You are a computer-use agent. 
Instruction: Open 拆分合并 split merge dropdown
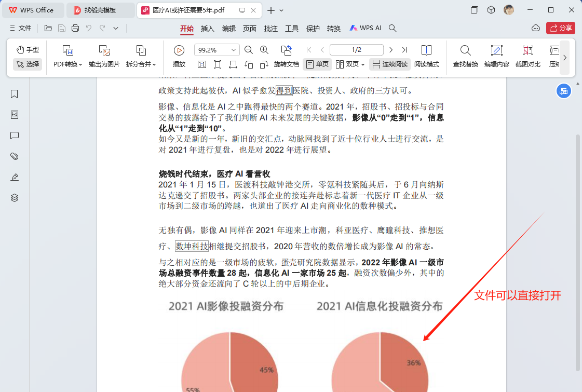tap(141, 57)
